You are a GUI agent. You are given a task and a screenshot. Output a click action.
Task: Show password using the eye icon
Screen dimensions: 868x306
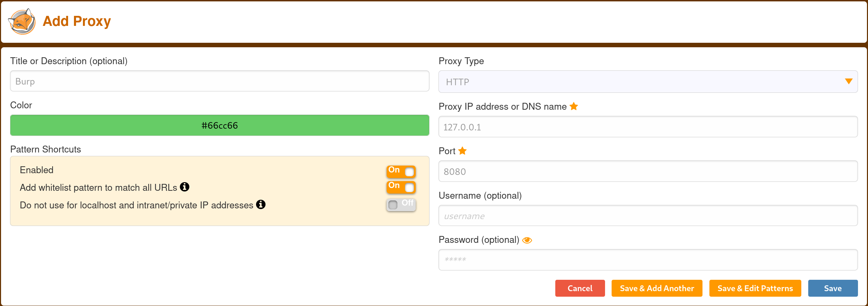[x=527, y=240]
